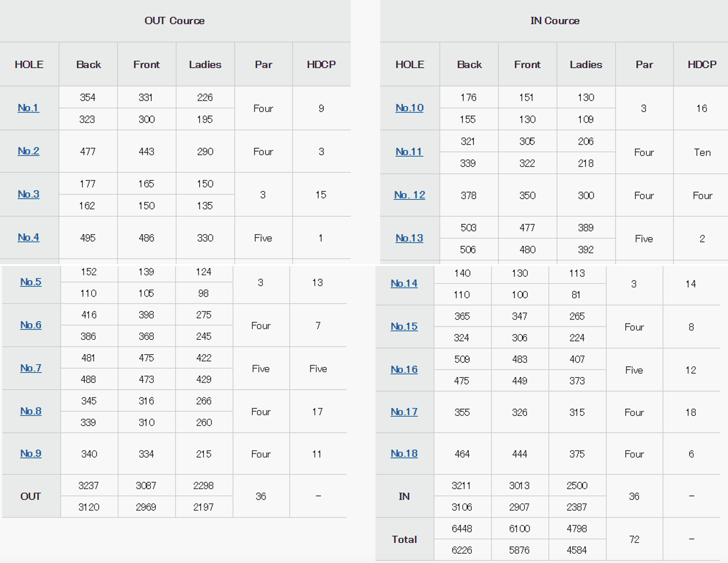Click Front header in OUT table

[x=147, y=65]
